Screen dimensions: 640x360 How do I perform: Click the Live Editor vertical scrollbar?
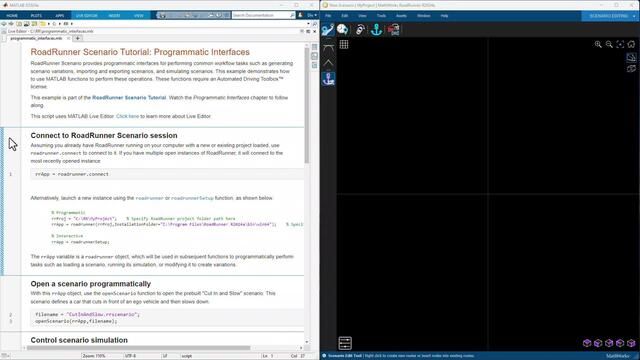(x=307, y=106)
